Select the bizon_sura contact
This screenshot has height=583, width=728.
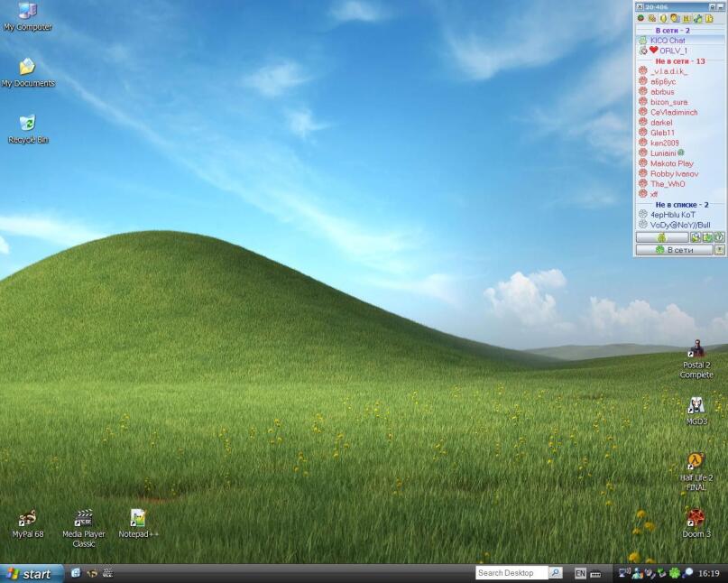point(679,102)
